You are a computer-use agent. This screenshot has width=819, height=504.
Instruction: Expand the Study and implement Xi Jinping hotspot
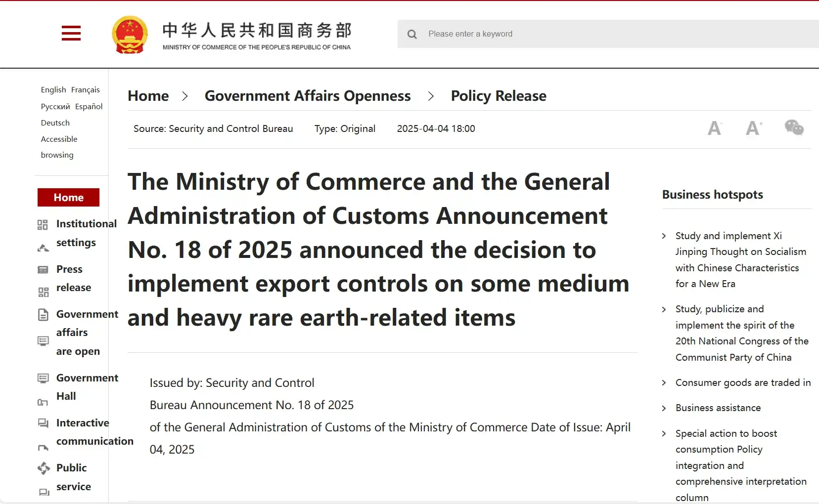664,236
